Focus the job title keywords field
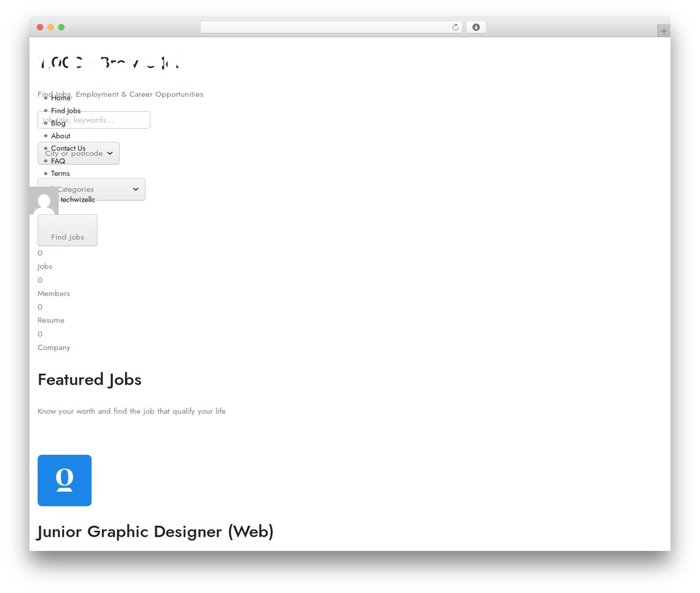The width and height of the screenshot is (700, 593). (94, 120)
